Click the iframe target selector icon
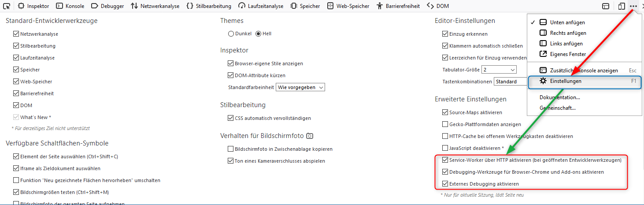644x205 pixels. point(606,6)
